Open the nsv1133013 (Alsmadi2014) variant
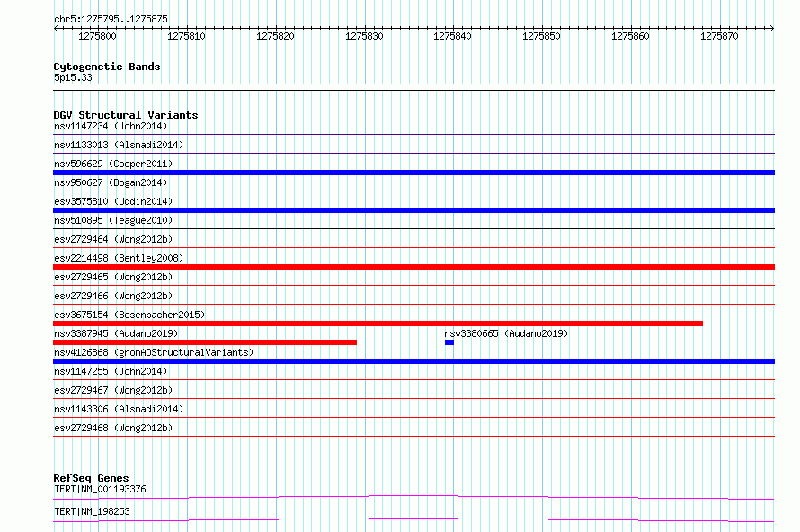 [x=119, y=145]
